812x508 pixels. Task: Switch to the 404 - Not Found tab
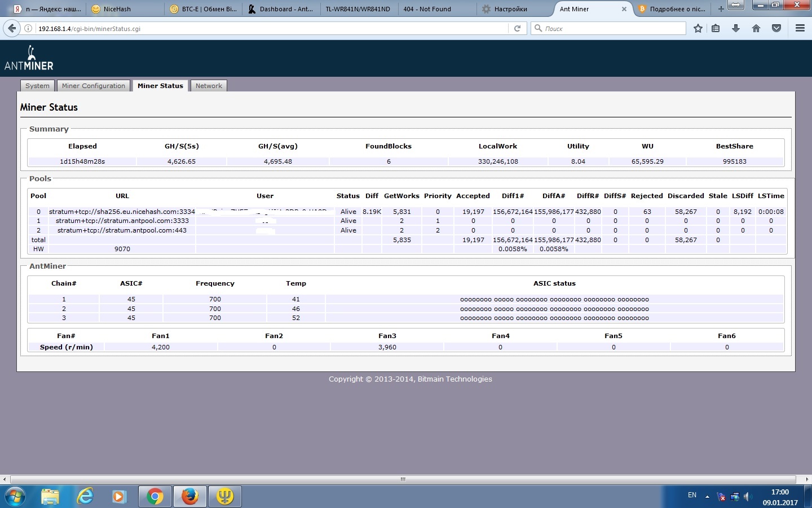tap(436, 9)
